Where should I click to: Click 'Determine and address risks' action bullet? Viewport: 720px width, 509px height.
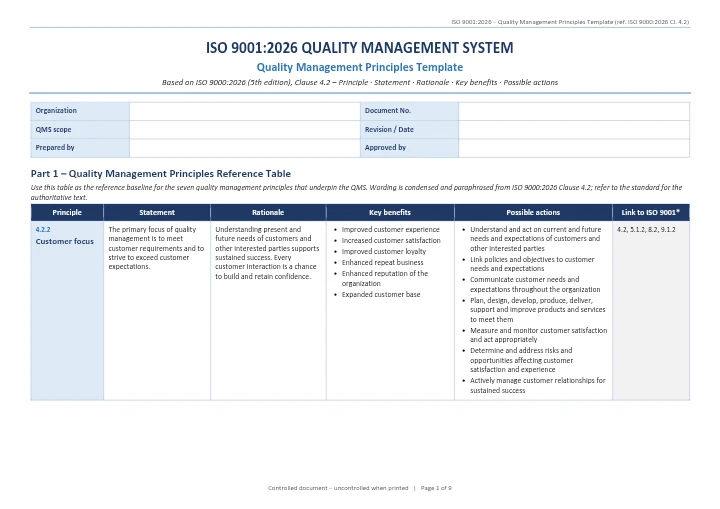521,360
